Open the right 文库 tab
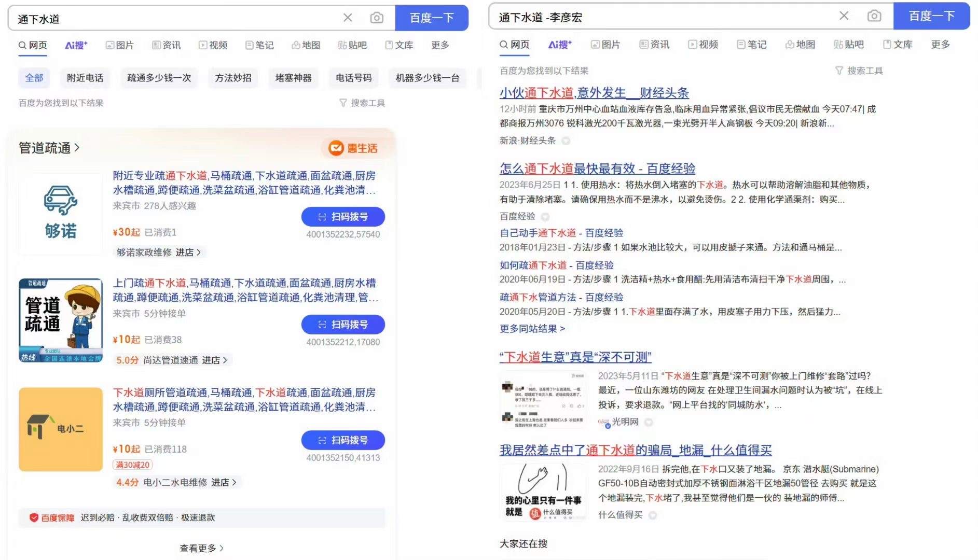Viewport: 978px width, 560px height. pos(898,45)
